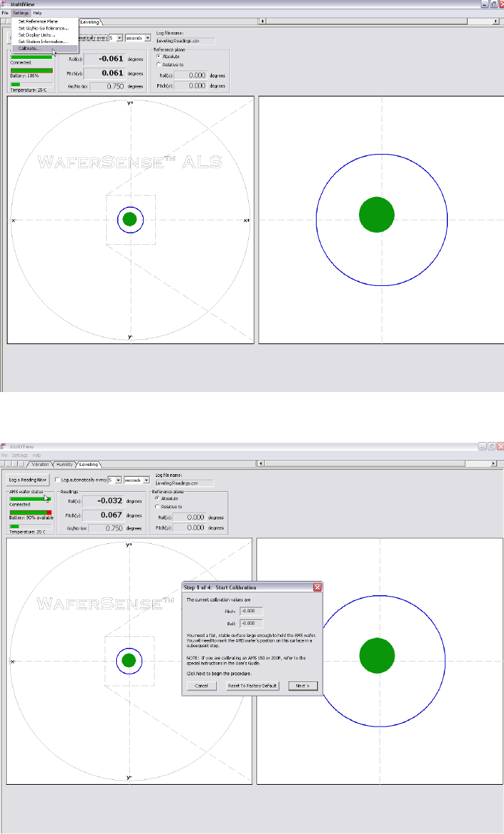Enable Log automatically every checkbox in the lower window
504x834 pixels.
tap(57, 480)
